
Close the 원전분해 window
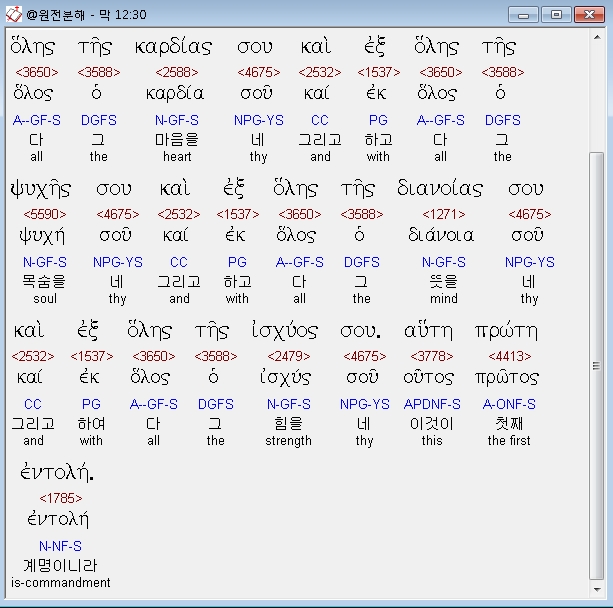(x=589, y=15)
